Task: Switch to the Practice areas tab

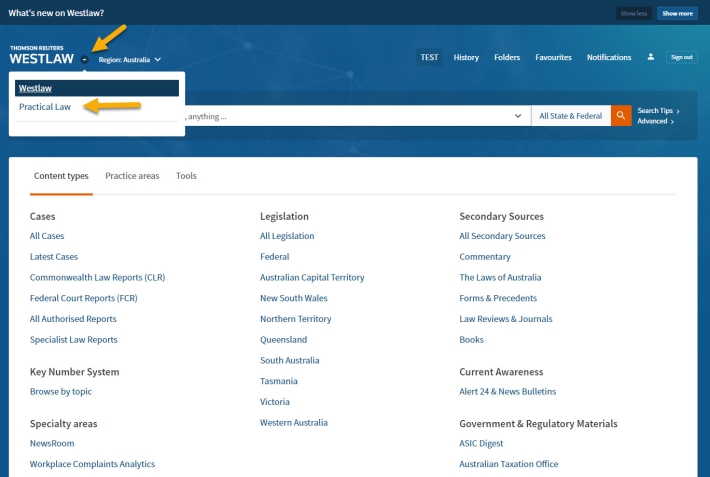Action: pos(132,176)
